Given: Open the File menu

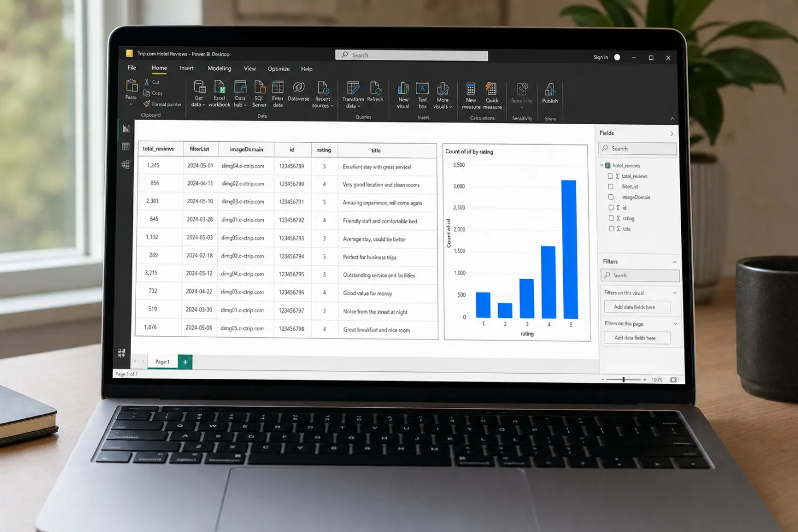Looking at the screenshot, I should coord(132,68).
